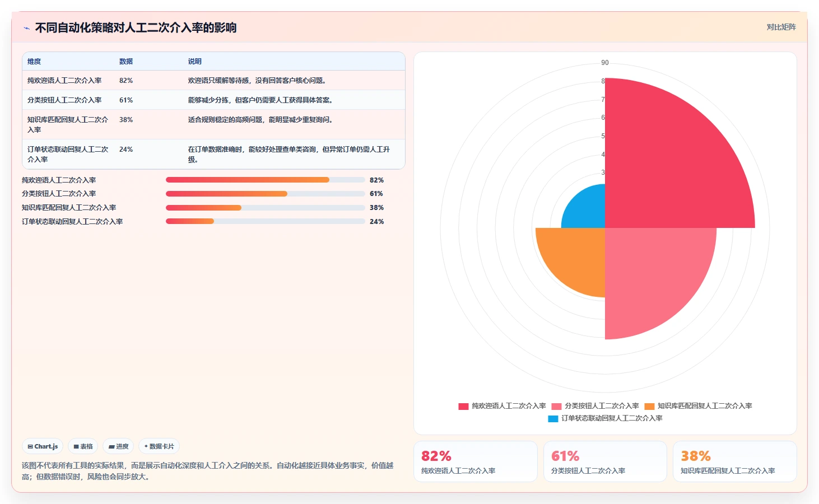Click the 24% progress bar for 订单状态联动回复
Viewport: 819px width, 504px height.
[x=265, y=221]
